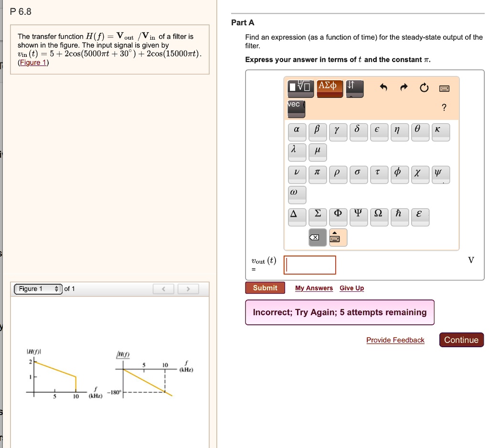Open Provide Feedback link
The image size is (489, 448).
coord(395,340)
